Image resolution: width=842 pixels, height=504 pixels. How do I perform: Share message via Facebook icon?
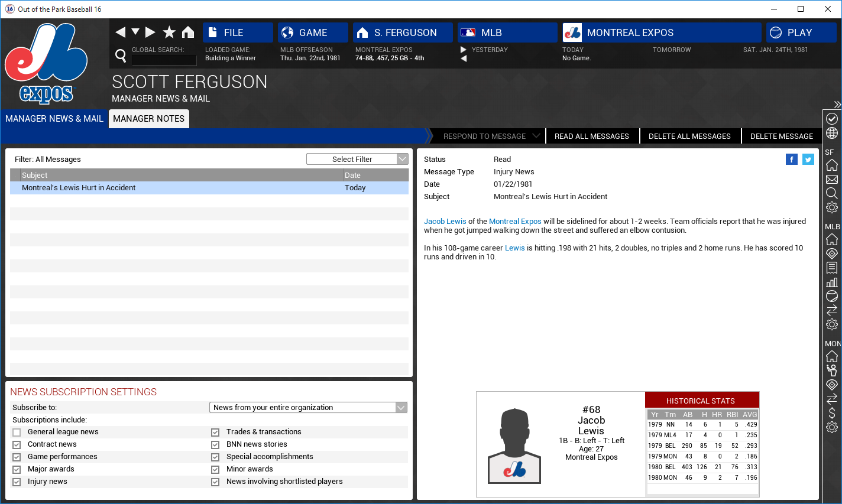pyautogui.click(x=791, y=160)
